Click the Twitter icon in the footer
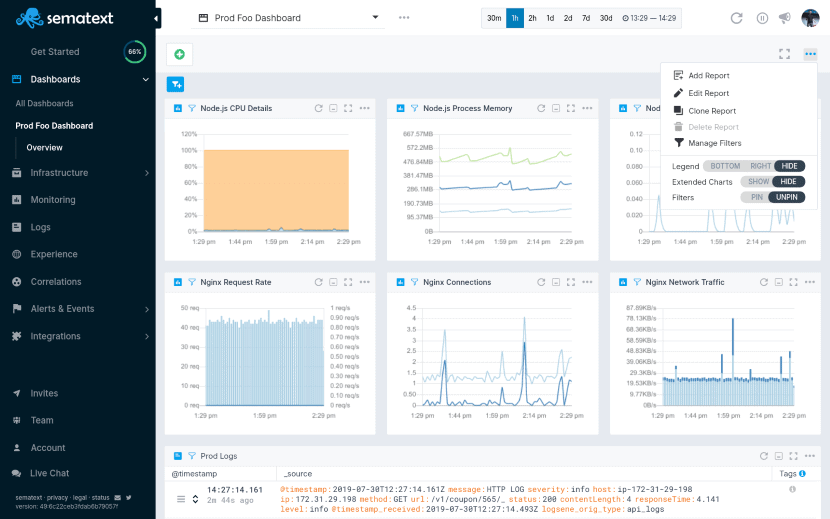Viewport: 830px width, 519px height. coord(129,498)
